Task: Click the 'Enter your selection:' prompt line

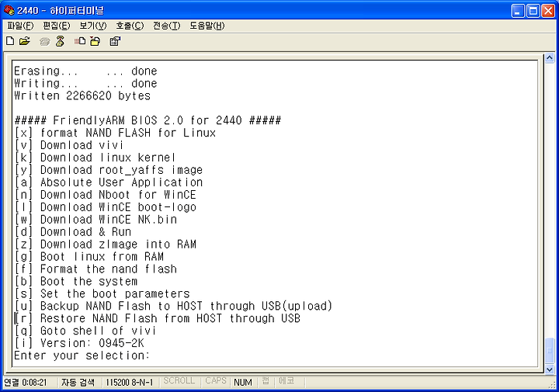Action: 82,356
